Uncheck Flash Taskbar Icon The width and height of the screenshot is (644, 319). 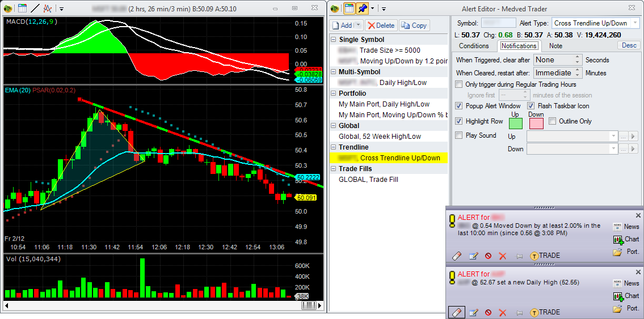click(x=531, y=106)
